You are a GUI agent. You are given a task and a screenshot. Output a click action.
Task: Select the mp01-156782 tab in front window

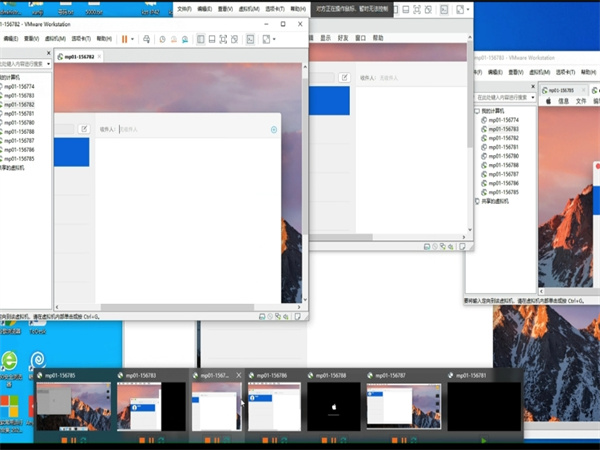[81, 58]
